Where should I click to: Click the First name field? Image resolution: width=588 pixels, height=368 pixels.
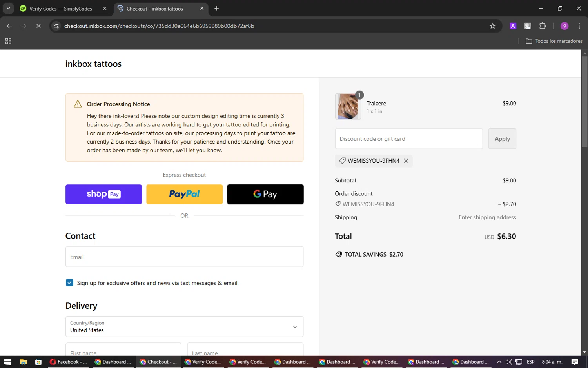pyautogui.click(x=123, y=350)
